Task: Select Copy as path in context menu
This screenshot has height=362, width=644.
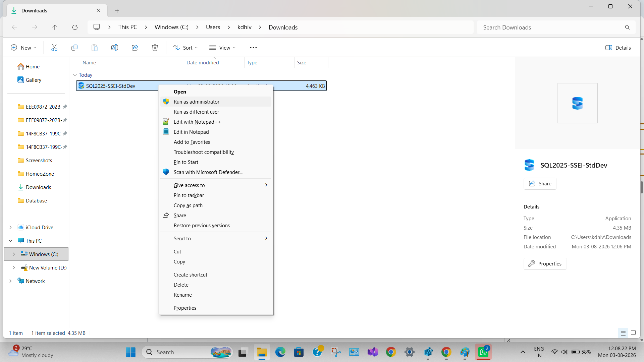Action: (x=216, y=205)
